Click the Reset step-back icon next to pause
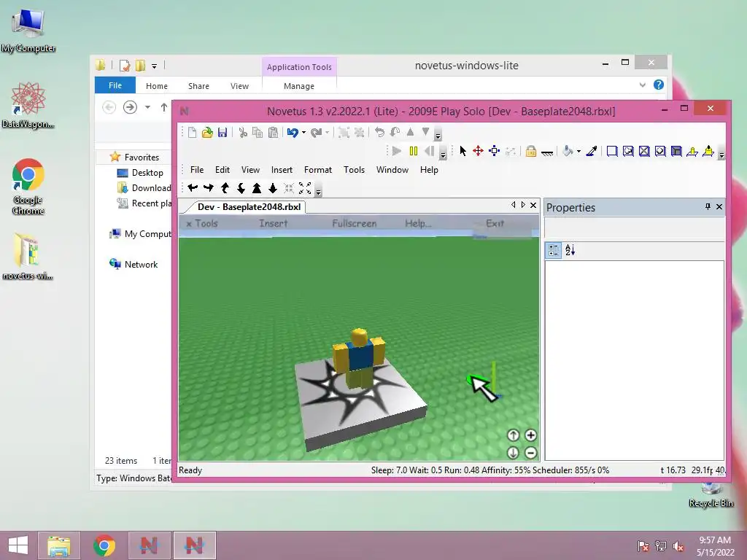This screenshot has height=560, width=747. point(429,151)
